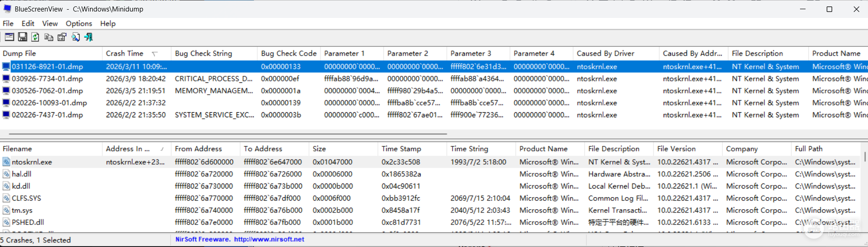Select the 030926-7734-01.dmp crash row
This screenshot has height=247, width=868.
coord(434,79)
